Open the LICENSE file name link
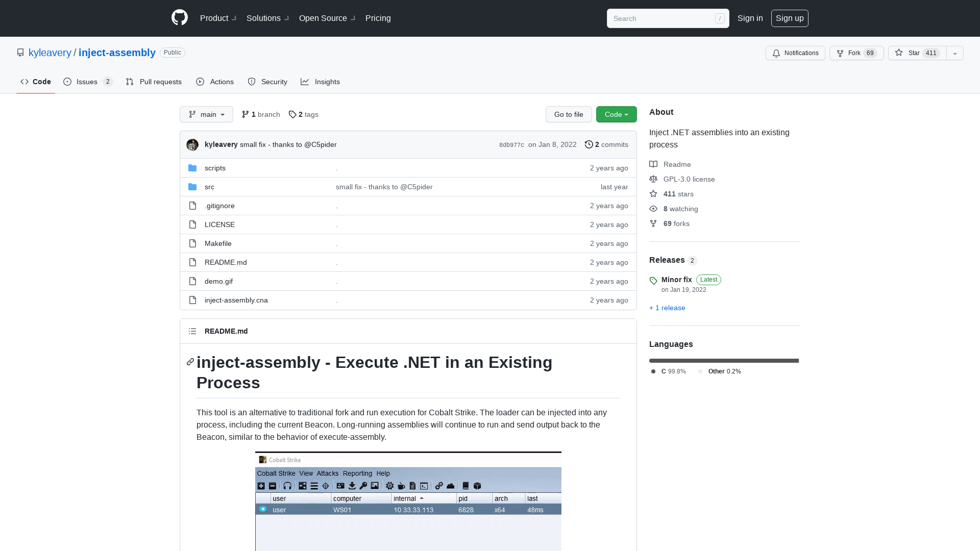980x551 pixels. tap(219, 224)
